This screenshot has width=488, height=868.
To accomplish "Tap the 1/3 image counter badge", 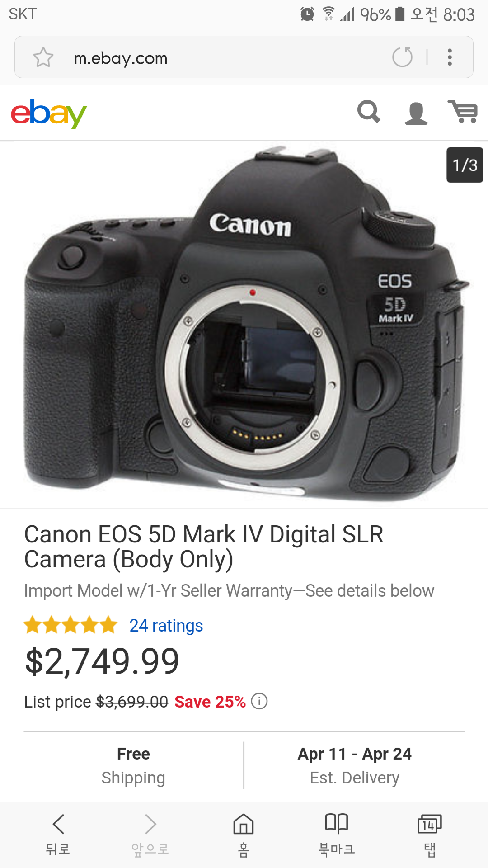I will (x=465, y=165).
